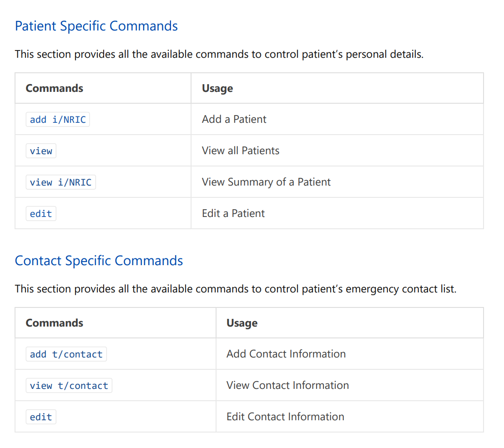Click the 'Edit a Patient' usage cell

click(233, 213)
